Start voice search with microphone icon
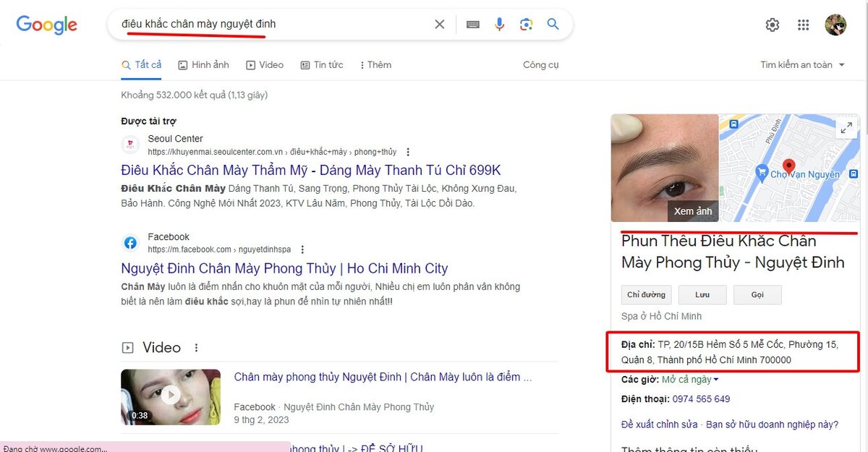The height and width of the screenshot is (452, 868). click(500, 25)
